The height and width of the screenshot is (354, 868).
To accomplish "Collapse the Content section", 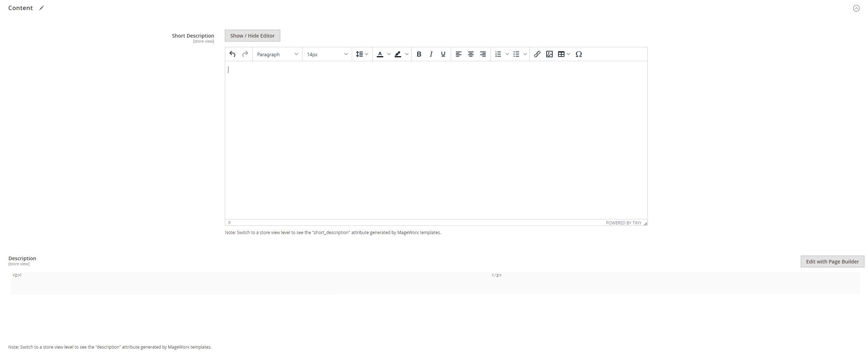I will coord(856,8).
